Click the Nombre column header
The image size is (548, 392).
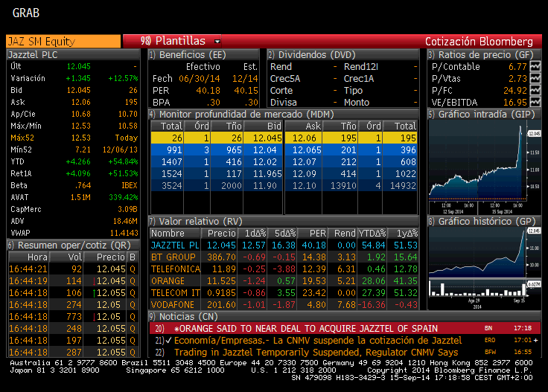pos(175,233)
